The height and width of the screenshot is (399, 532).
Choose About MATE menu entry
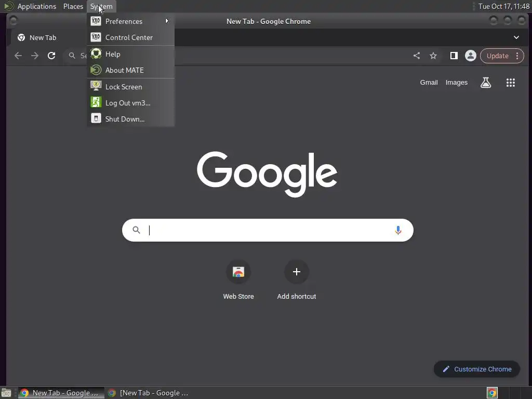click(130, 70)
